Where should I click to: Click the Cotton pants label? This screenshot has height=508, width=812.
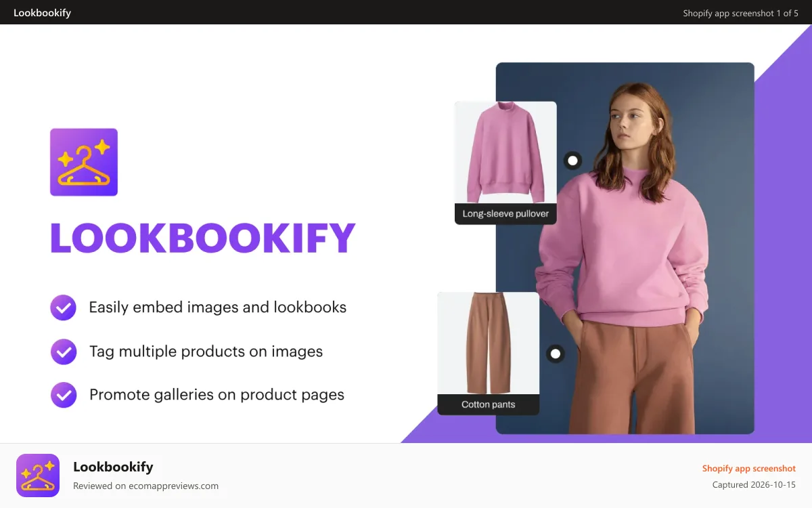coord(489,404)
